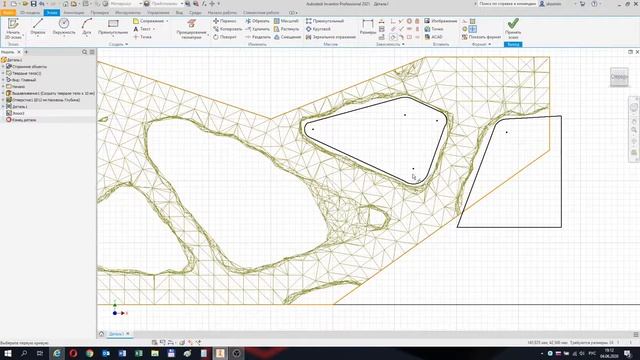Select the Move (Перенос) tool

pyautogui.click(x=224, y=21)
